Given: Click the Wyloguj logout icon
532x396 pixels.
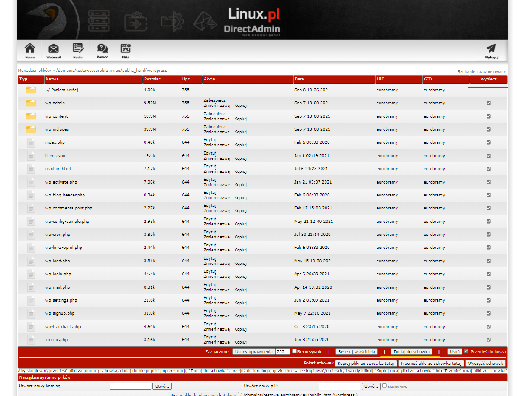Looking at the screenshot, I should point(491,49).
